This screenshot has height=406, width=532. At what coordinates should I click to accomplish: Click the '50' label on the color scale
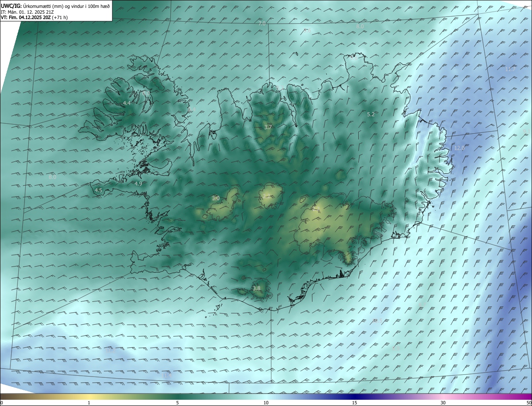coord(529,403)
